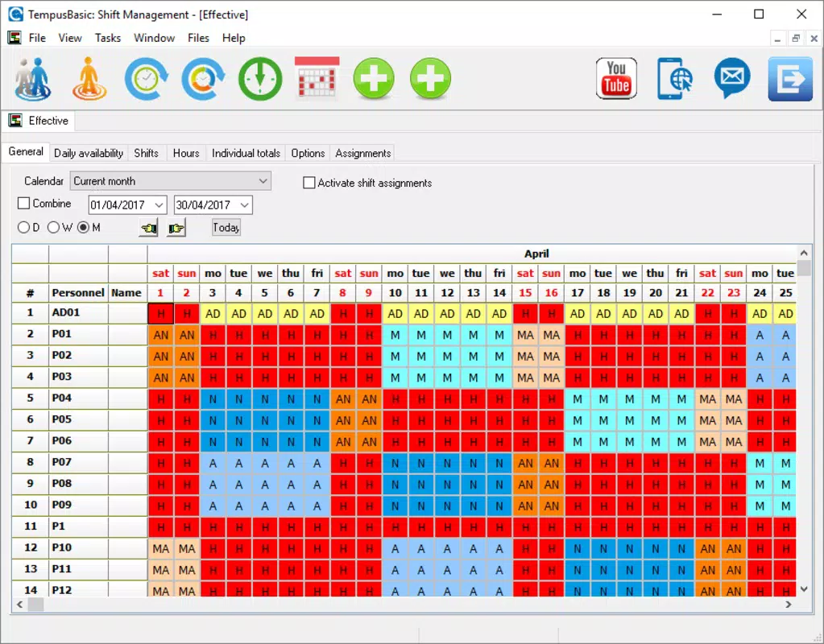Switch to the General tab

pyautogui.click(x=26, y=152)
